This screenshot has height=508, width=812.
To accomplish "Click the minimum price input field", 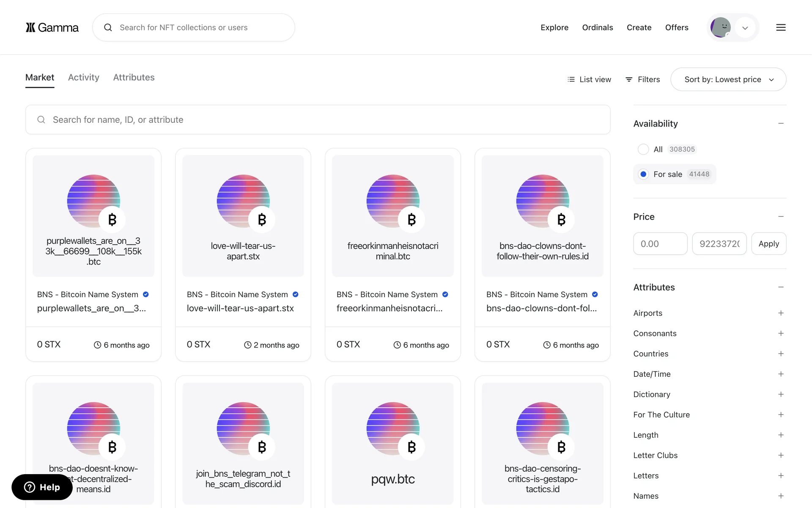I will [660, 244].
